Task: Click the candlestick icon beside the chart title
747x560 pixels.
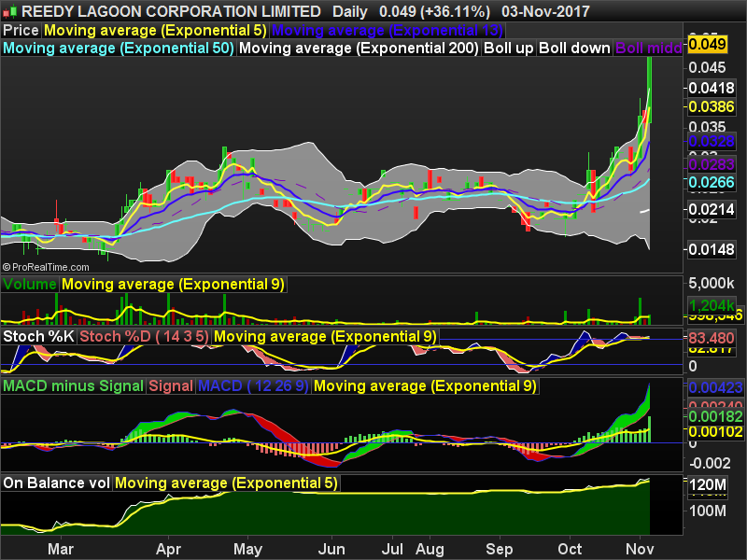Action: point(10,11)
